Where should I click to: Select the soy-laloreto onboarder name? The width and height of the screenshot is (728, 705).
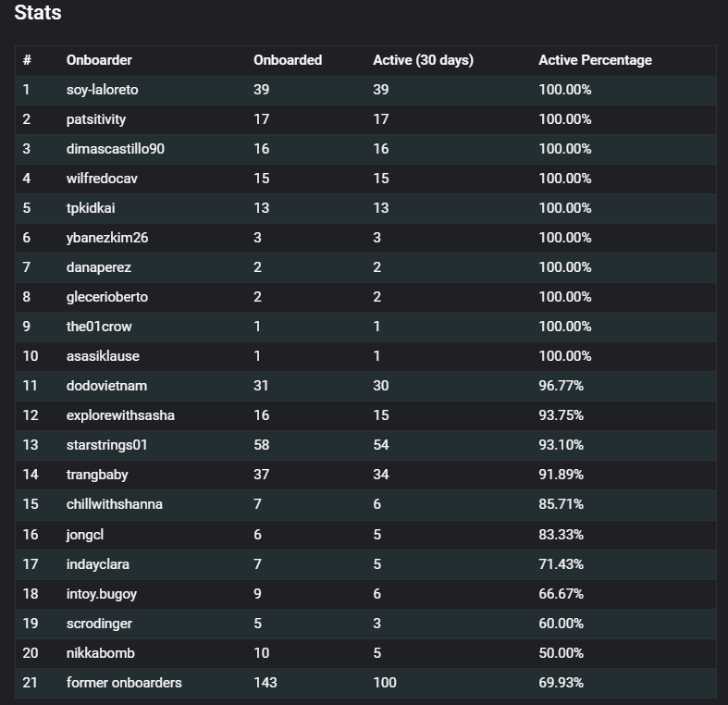pos(102,90)
